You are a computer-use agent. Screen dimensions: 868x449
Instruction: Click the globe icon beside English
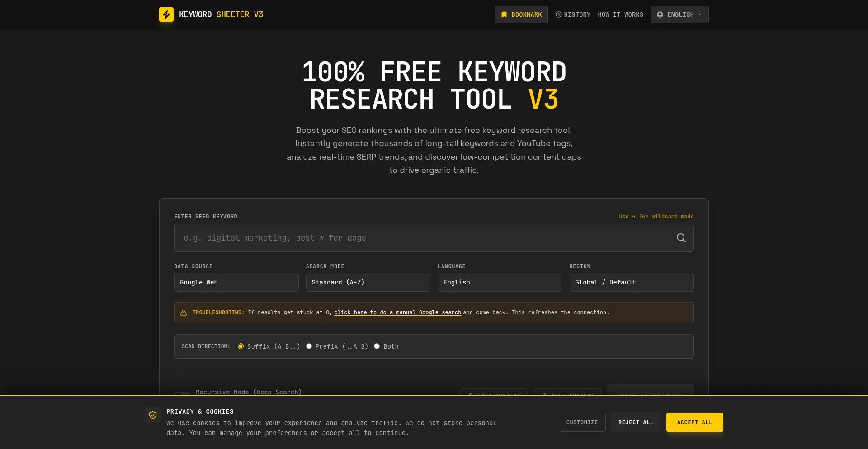tap(660, 14)
